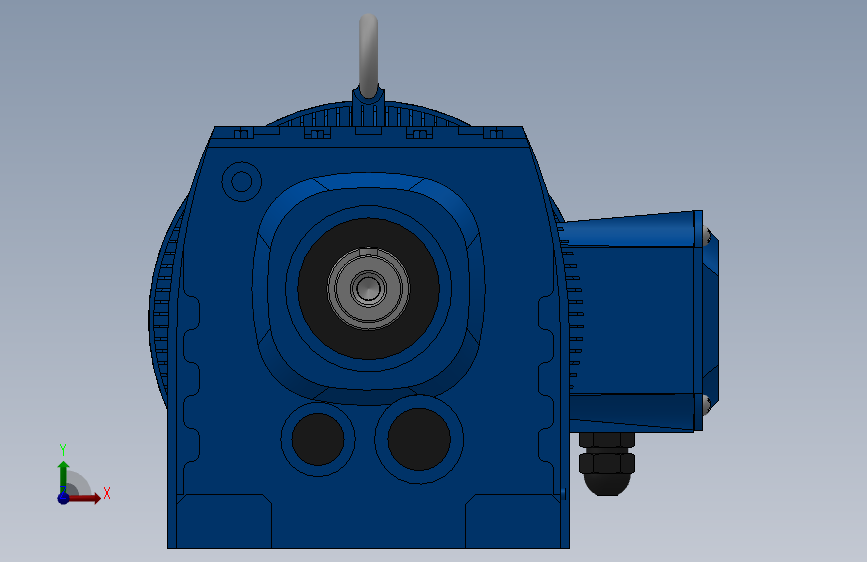Select the larger black bore at lower right
867x562 pixels.
tap(419, 439)
